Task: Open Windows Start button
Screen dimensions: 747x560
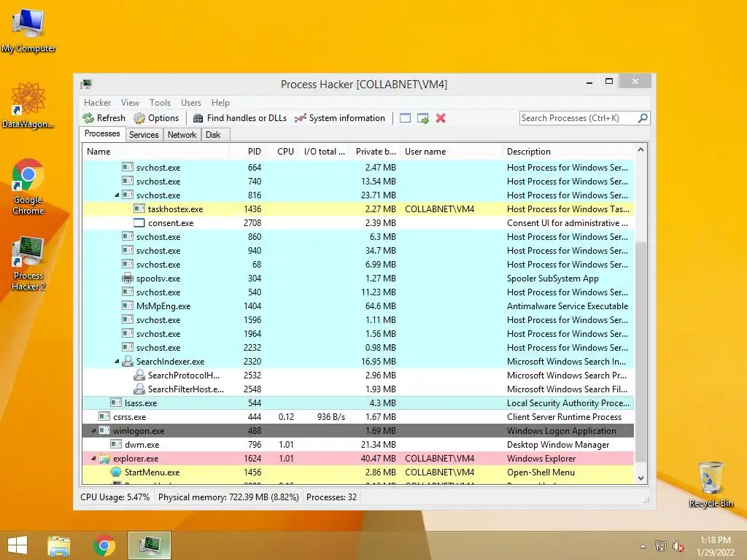Action: point(18,545)
